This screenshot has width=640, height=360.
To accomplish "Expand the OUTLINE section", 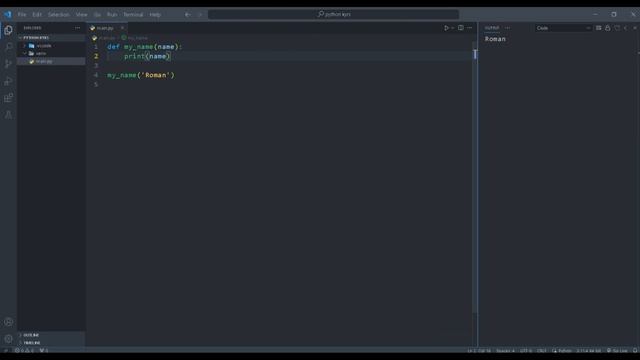I will tap(51, 335).
